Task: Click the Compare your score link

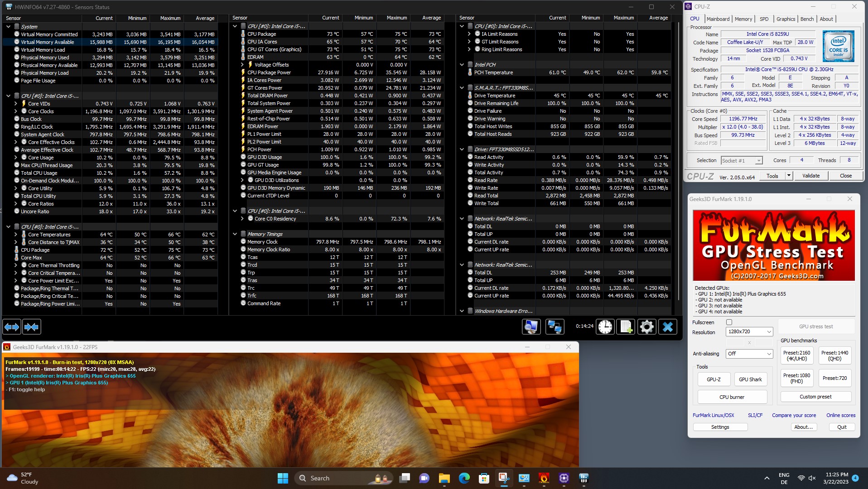Action: point(794,415)
